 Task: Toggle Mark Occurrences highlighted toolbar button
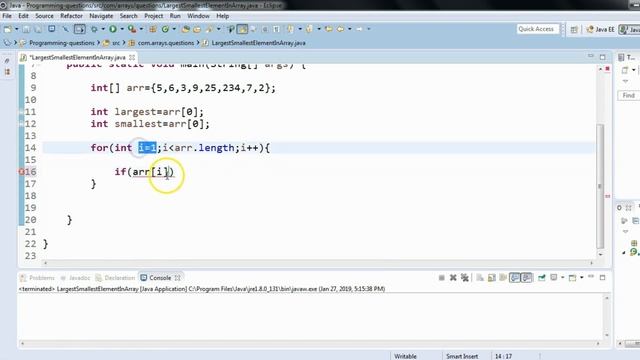point(242,29)
